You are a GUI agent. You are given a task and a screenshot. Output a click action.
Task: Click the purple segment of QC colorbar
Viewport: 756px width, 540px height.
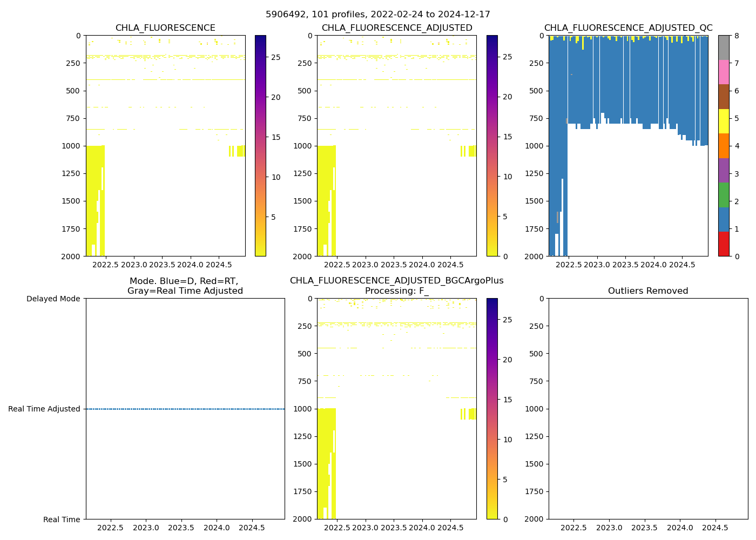point(724,170)
